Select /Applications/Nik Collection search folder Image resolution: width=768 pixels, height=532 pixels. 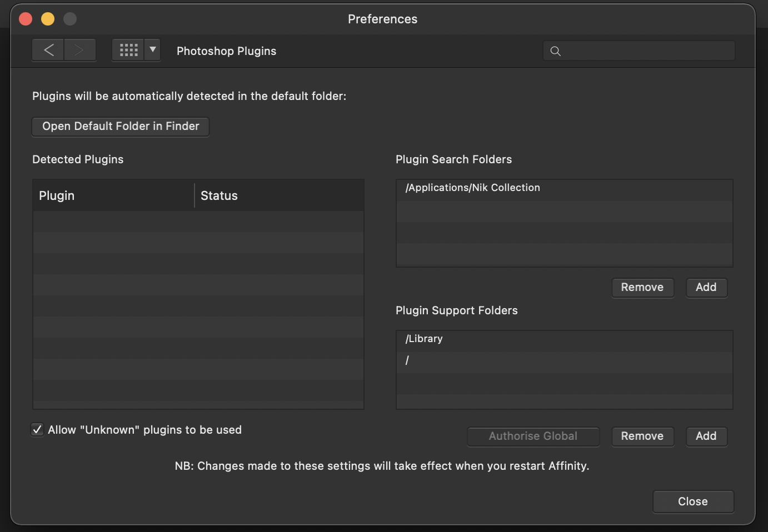(565, 188)
